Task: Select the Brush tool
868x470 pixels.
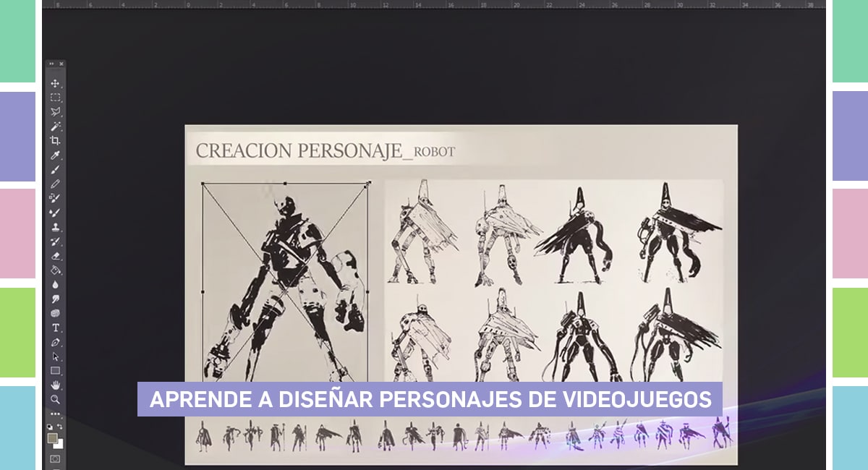Action: (55, 169)
